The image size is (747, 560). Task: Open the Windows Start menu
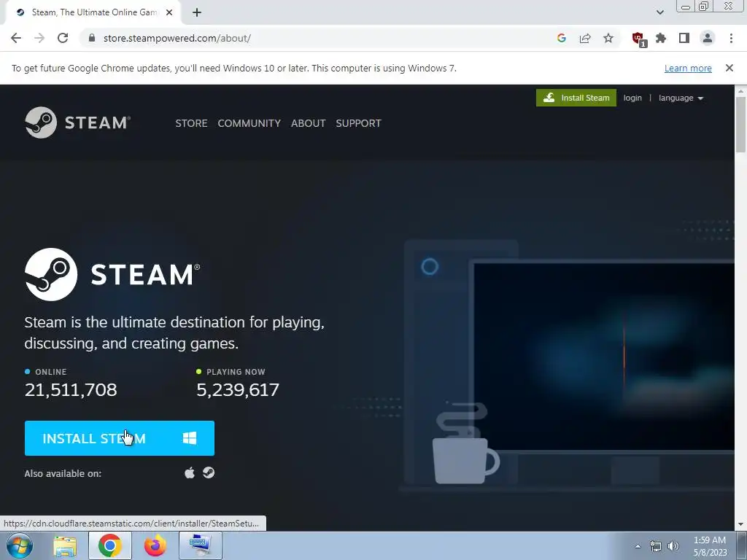pyautogui.click(x=19, y=545)
